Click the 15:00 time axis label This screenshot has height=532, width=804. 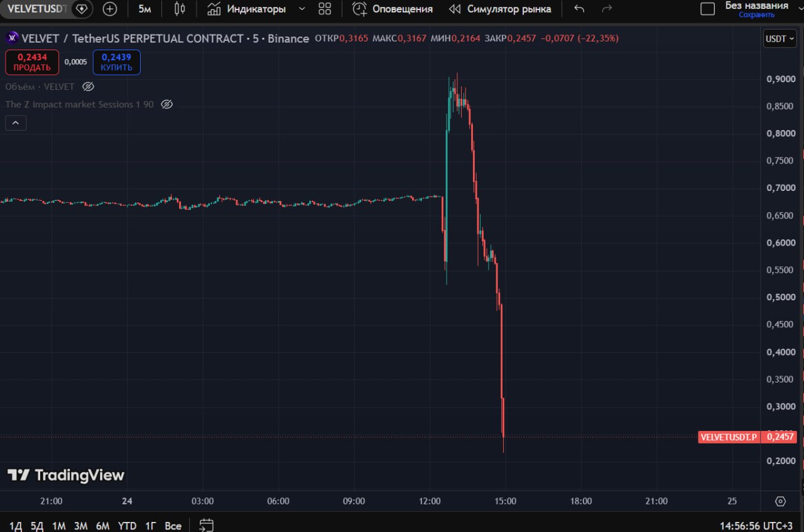pyautogui.click(x=506, y=501)
